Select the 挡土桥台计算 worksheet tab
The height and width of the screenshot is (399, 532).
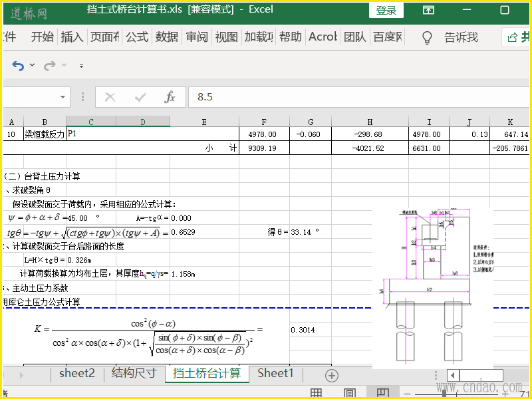click(x=207, y=374)
